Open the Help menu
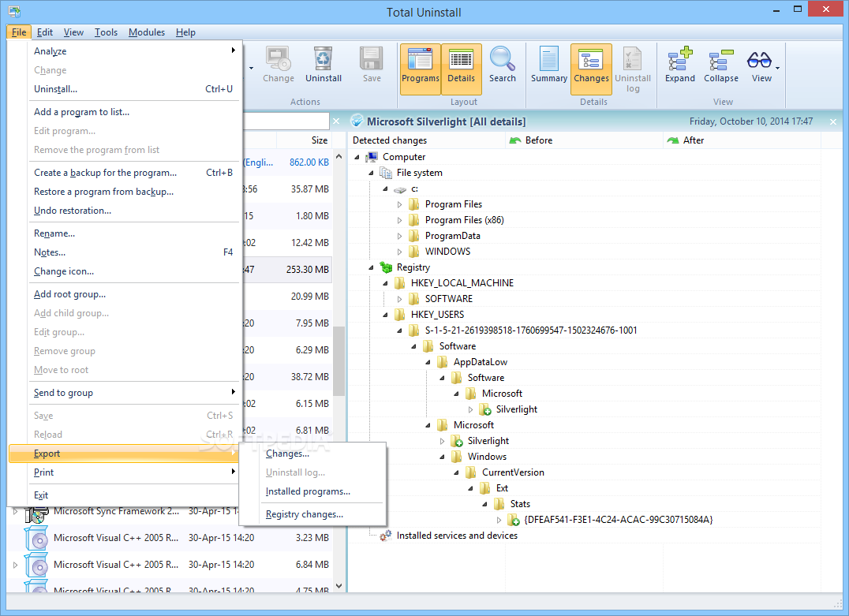 coord(185,32)
